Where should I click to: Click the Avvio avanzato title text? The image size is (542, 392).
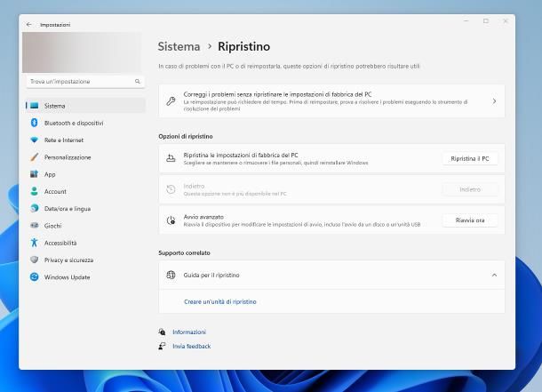tap(203, 217)
